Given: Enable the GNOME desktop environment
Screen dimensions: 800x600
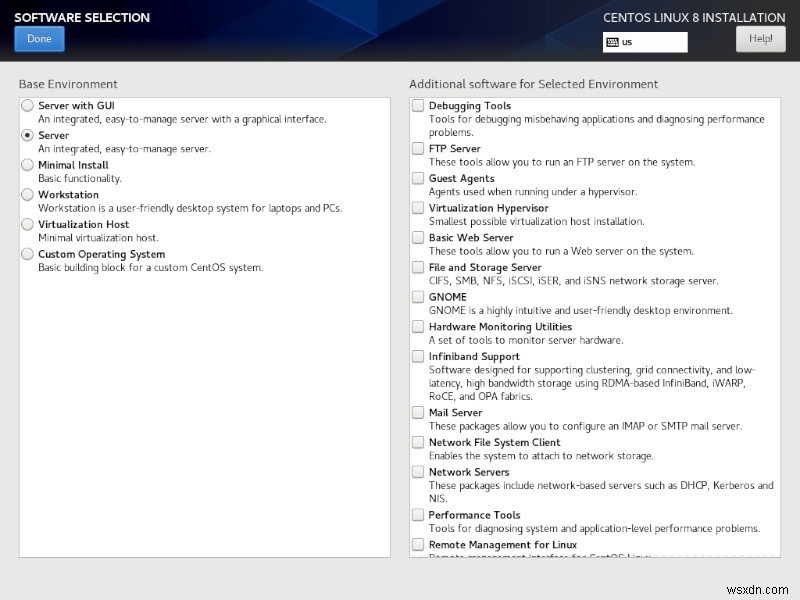Looking at the screenshot, I should click(x=418, y=297).
